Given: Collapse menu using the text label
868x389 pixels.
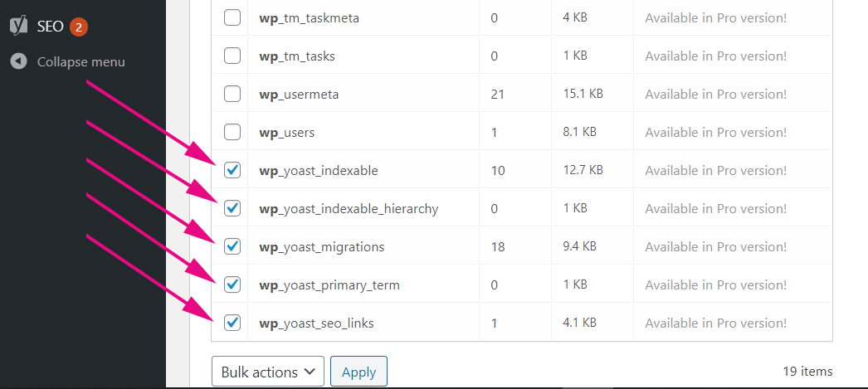Looking at the screenshot, I should coord(80,62).
